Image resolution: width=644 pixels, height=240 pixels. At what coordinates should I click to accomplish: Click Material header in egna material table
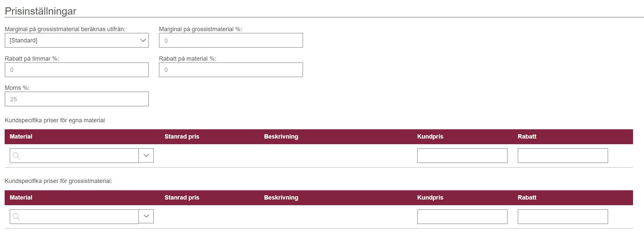click(x=21, y=137)
